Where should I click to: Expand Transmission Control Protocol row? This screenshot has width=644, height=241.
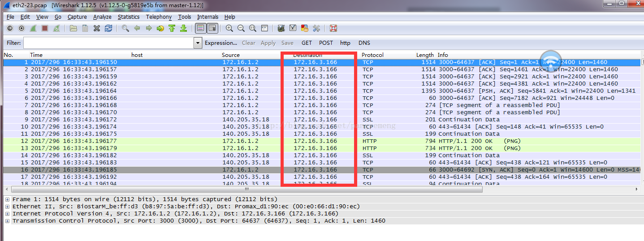[7, 221]
